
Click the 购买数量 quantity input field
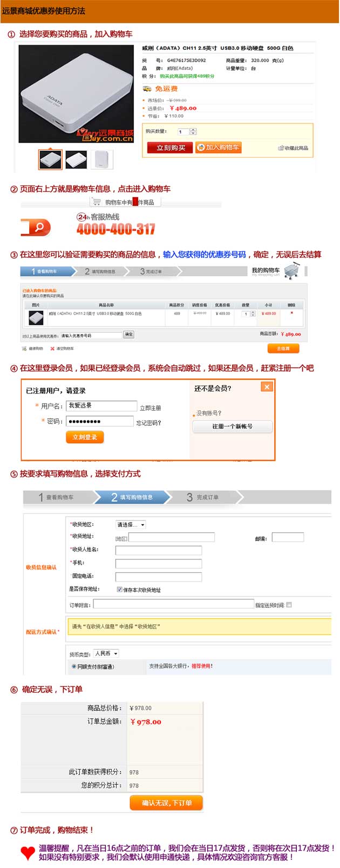pos(183,131)
